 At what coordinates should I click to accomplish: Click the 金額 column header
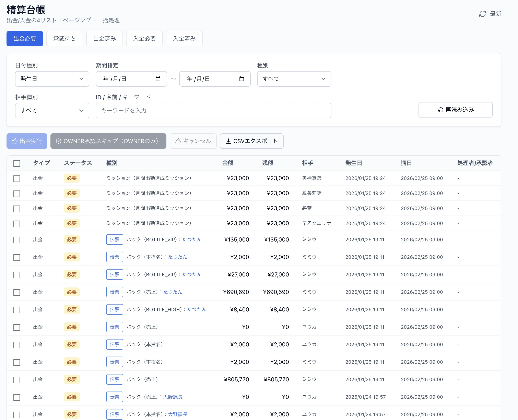228,163
